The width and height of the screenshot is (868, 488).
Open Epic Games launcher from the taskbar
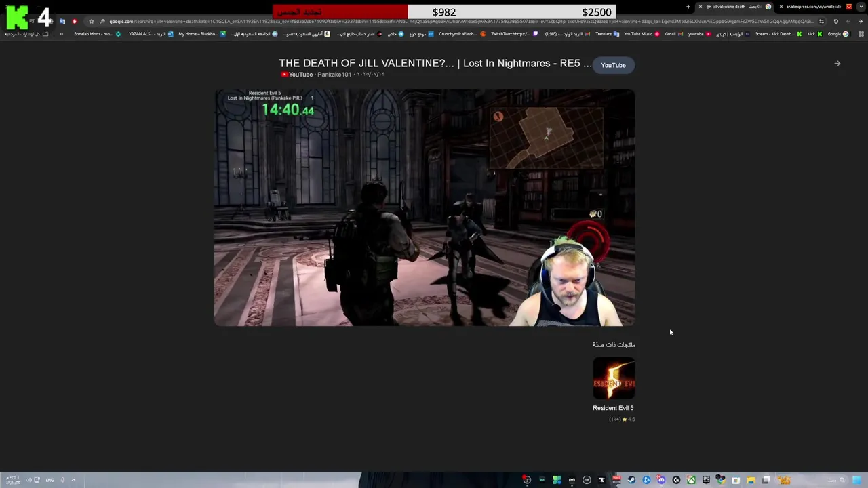(x=706, y=480)
